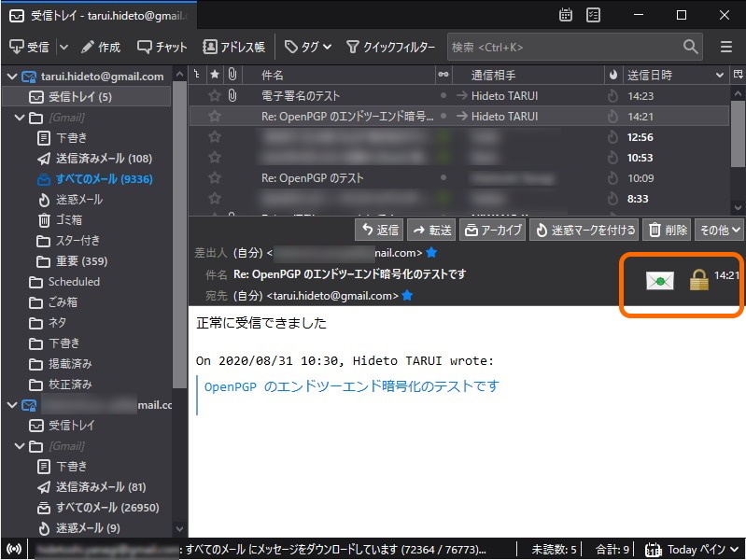Open 迷惑メール (9) folder

click(x=79, y=528)
